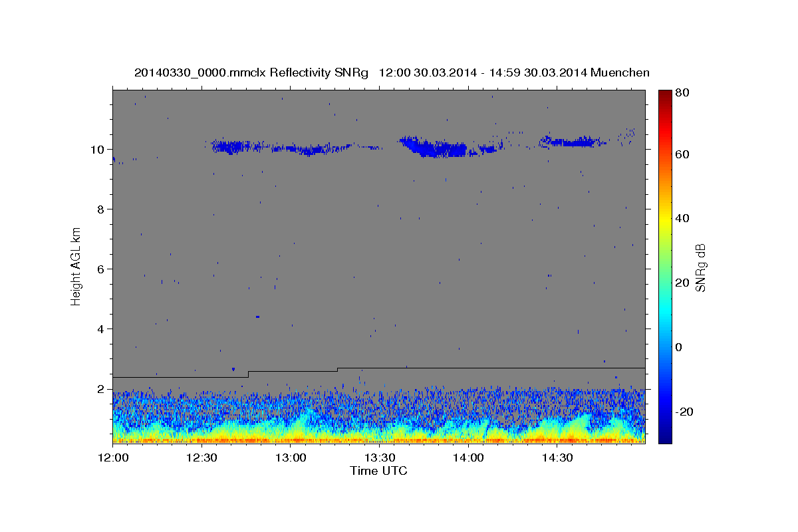
Task: Click the colorbar value 20
Action: 682,283
